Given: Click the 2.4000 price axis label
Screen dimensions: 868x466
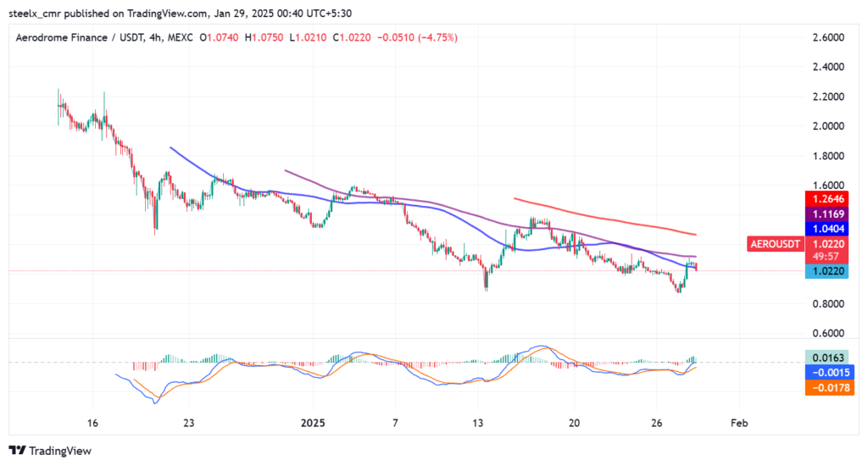Looking at the screenshot, I should click(x=828, y=67).
